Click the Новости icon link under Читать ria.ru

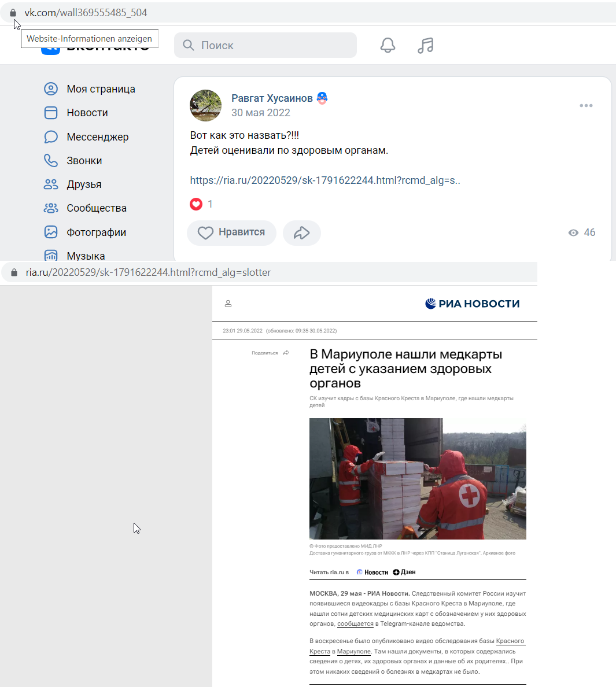coord(372,572)
